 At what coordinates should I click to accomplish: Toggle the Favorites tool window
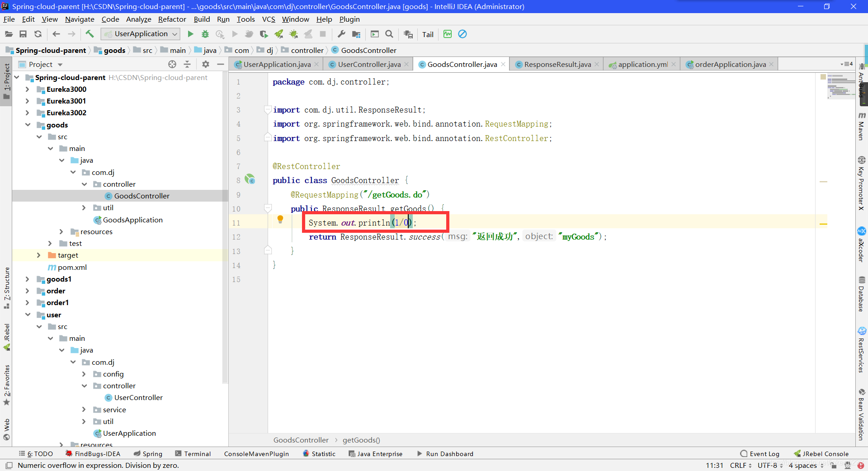(x=6, y=385)
